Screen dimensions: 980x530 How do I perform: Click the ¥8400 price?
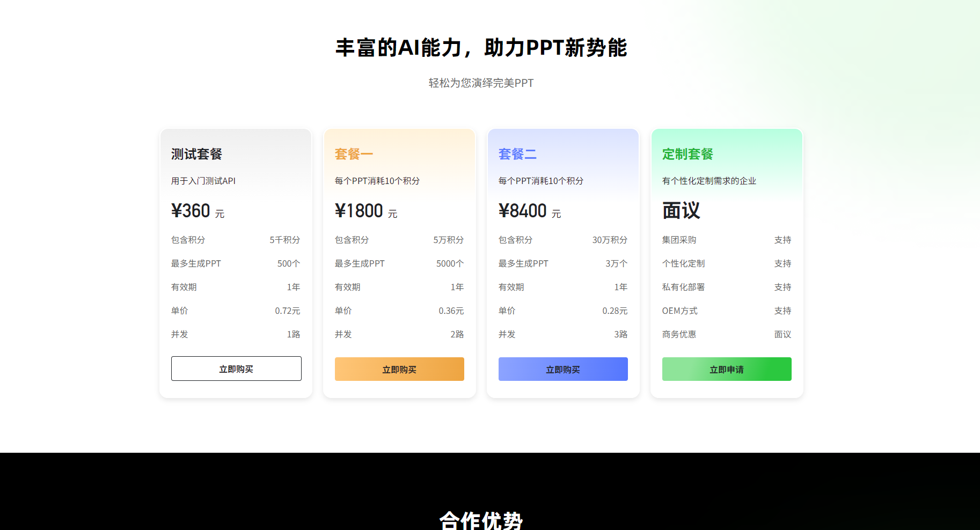point(523,211)
